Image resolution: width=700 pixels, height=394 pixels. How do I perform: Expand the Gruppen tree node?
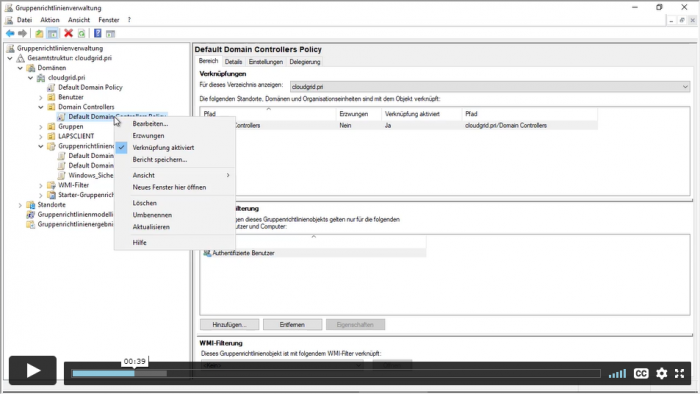pyautogui.click(x=41, y=127)
